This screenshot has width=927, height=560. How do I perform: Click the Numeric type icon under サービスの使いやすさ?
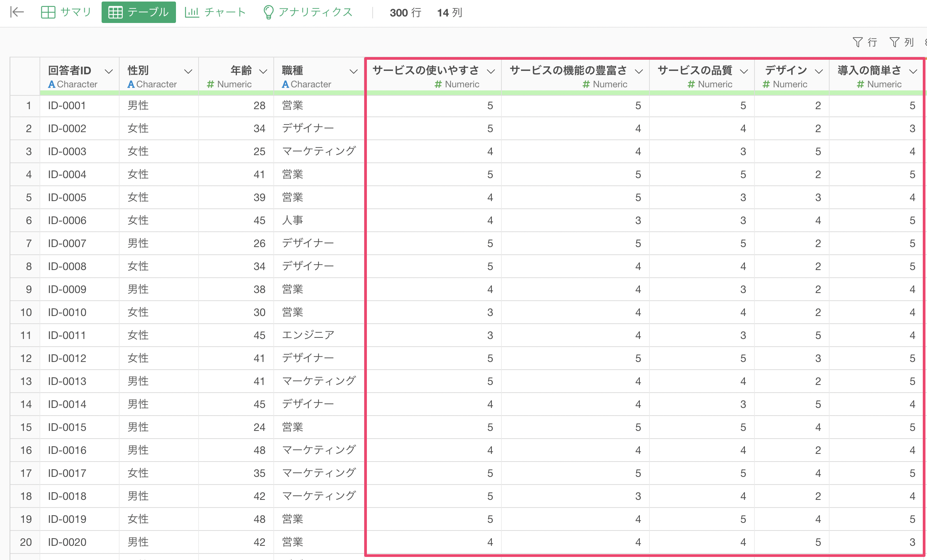click(438, 84)
